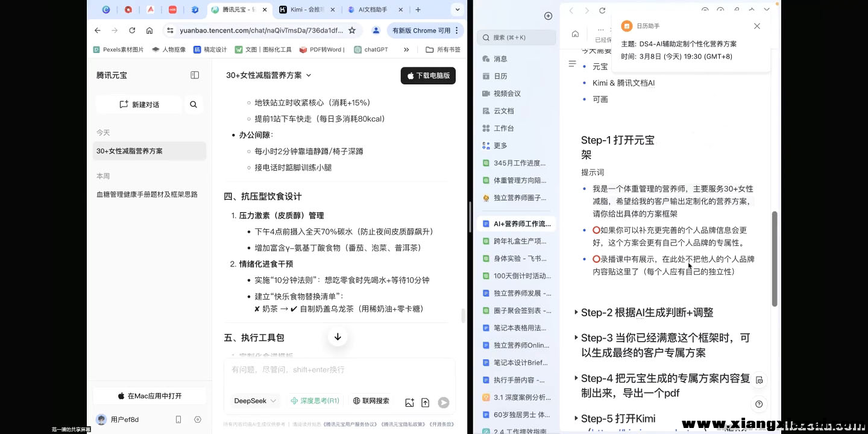
Task: Click the Feishu document home icon
Action: click(575, 34)
